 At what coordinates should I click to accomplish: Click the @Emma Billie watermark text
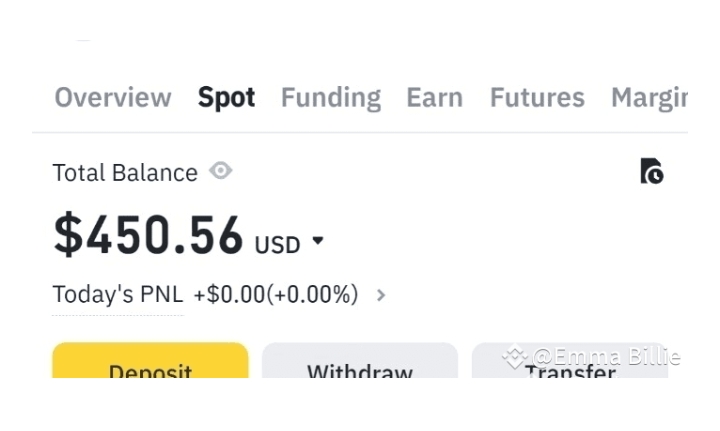click(x=606, y=357)
